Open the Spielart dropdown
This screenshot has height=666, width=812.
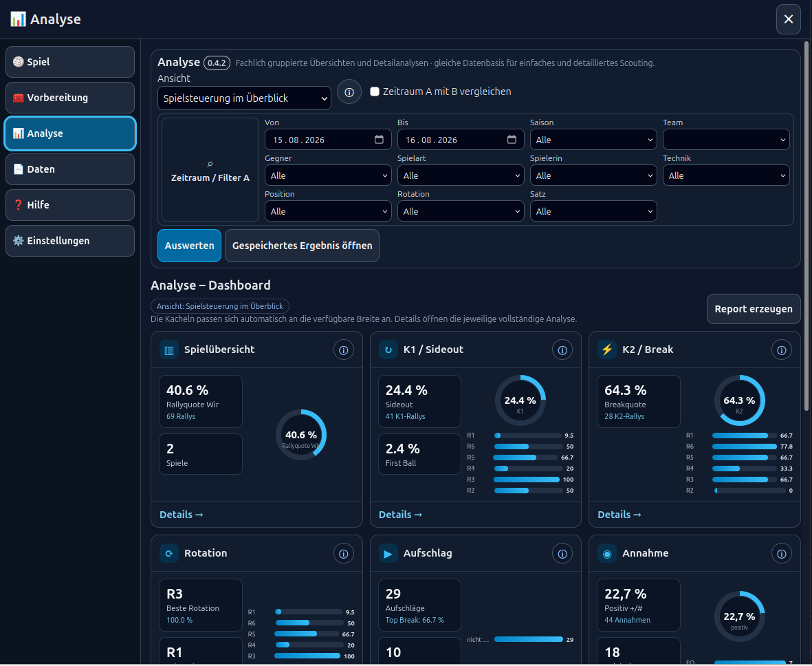tap(461, 175)
